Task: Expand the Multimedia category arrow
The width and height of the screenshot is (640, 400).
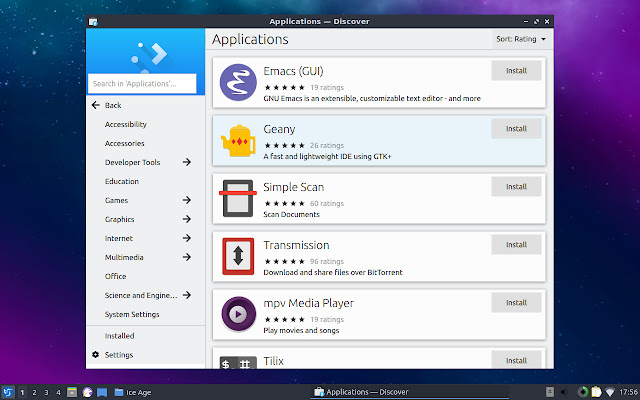Action: pos(187,257)
